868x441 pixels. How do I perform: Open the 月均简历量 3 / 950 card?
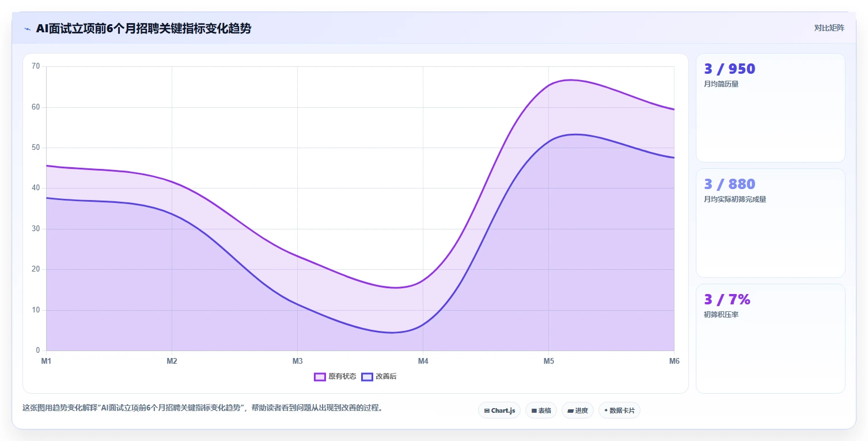(771, 108)
